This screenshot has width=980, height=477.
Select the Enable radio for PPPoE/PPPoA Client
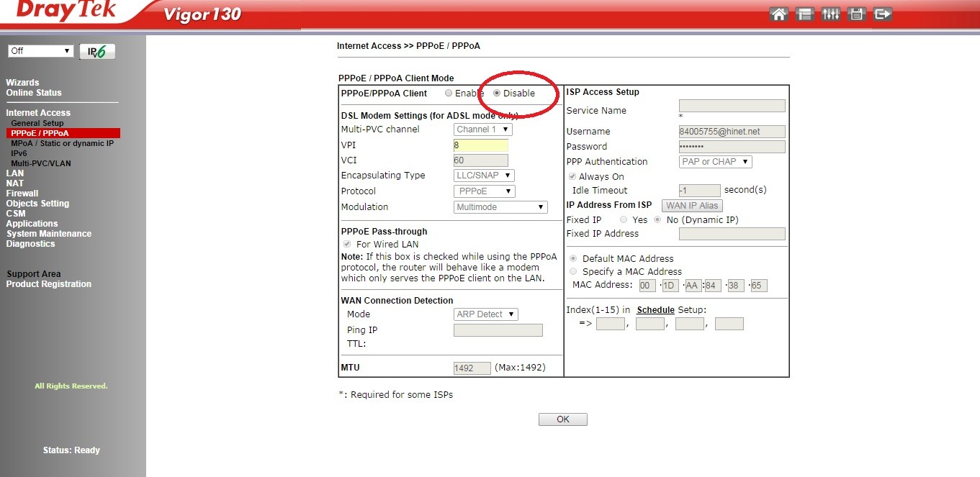point(449,94)
